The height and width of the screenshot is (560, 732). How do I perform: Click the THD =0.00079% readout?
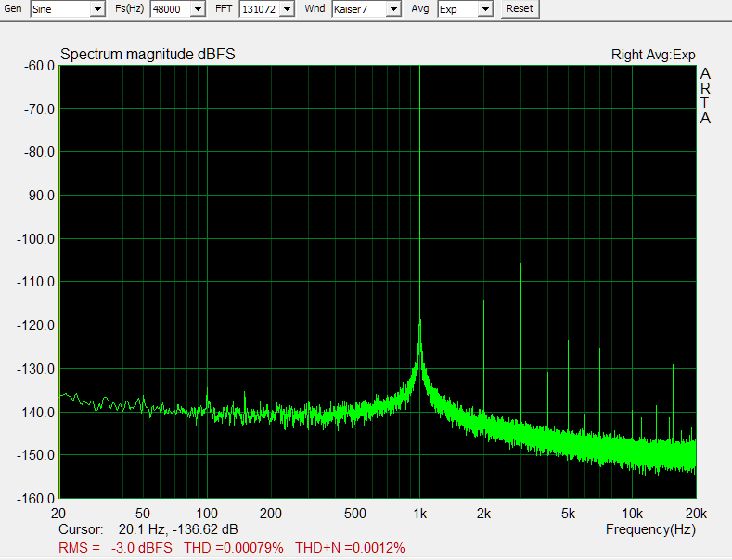click(234, 547)
